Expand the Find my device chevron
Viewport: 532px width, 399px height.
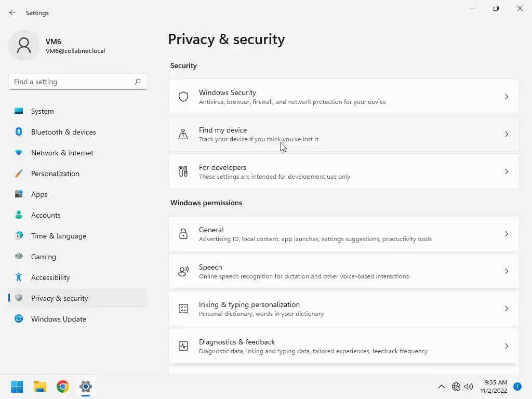coord(507,134)
